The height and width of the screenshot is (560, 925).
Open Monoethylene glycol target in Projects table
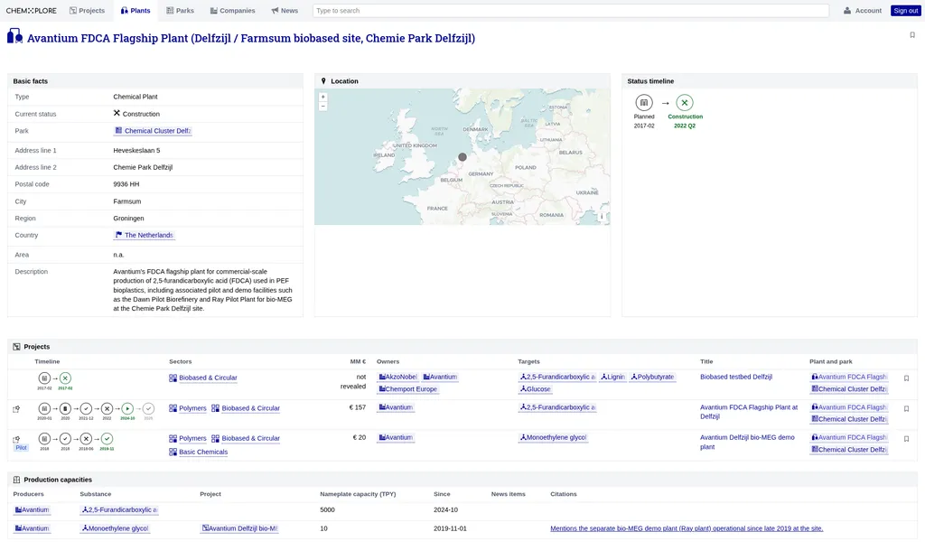tap(554, 438)
